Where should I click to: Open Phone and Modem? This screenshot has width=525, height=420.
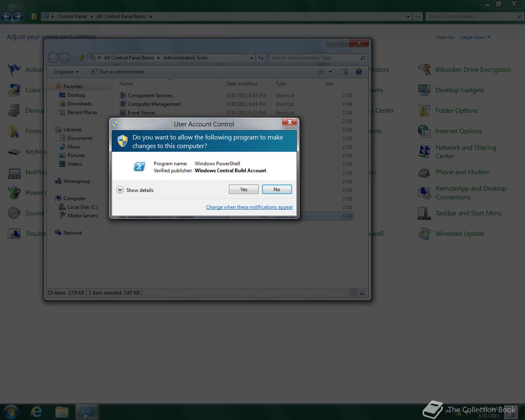pyautogui.click(x=454, y=172)
